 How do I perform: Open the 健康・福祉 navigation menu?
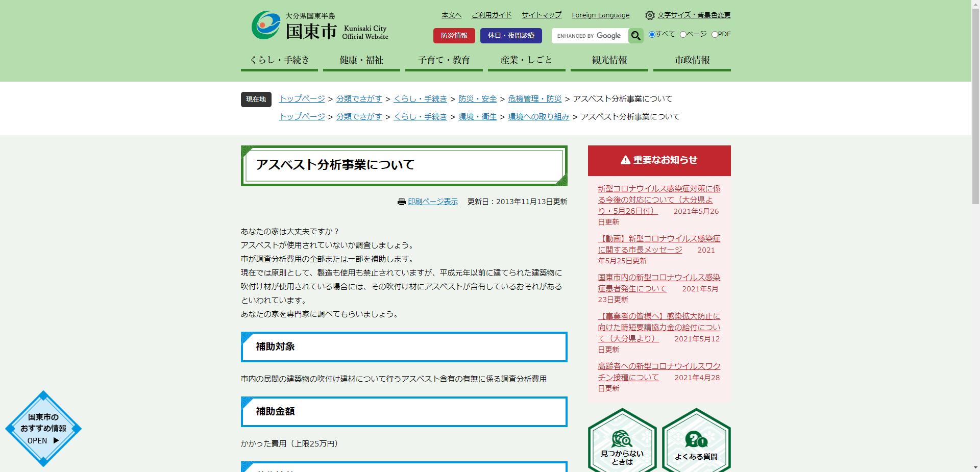tap(361, 60)
